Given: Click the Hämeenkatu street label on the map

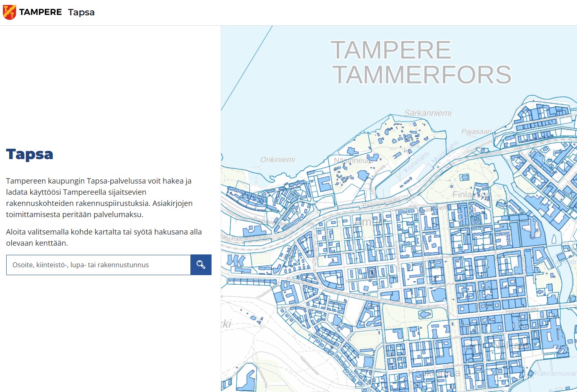Looking at the screenshot, I should point(522,310).
